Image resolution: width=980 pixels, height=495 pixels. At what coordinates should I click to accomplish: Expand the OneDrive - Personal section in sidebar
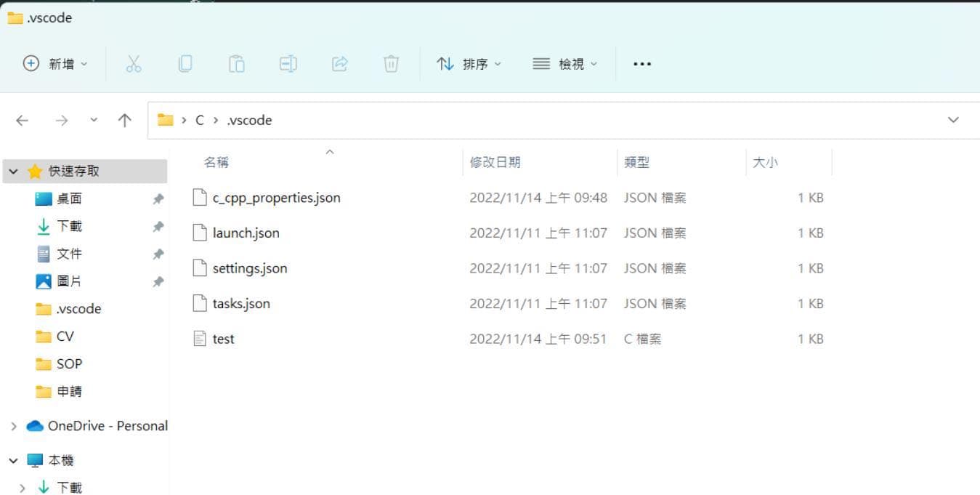(x=13, y=426)
